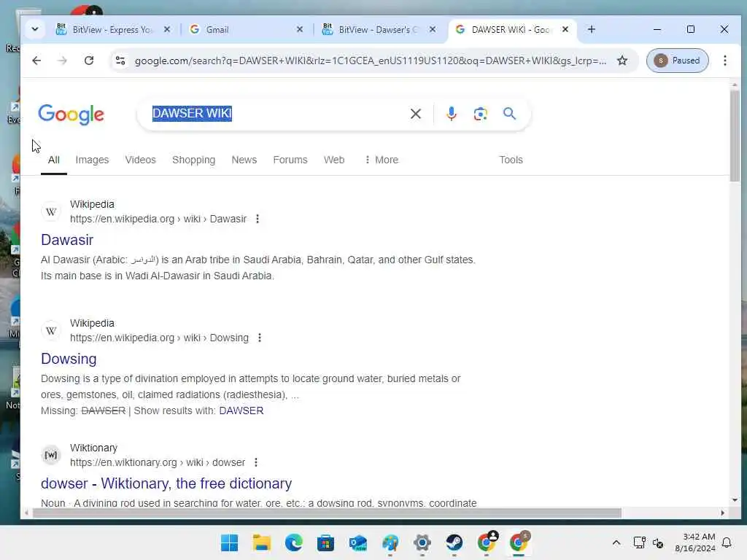
Task: Select the News search filter
Action: 244,160
